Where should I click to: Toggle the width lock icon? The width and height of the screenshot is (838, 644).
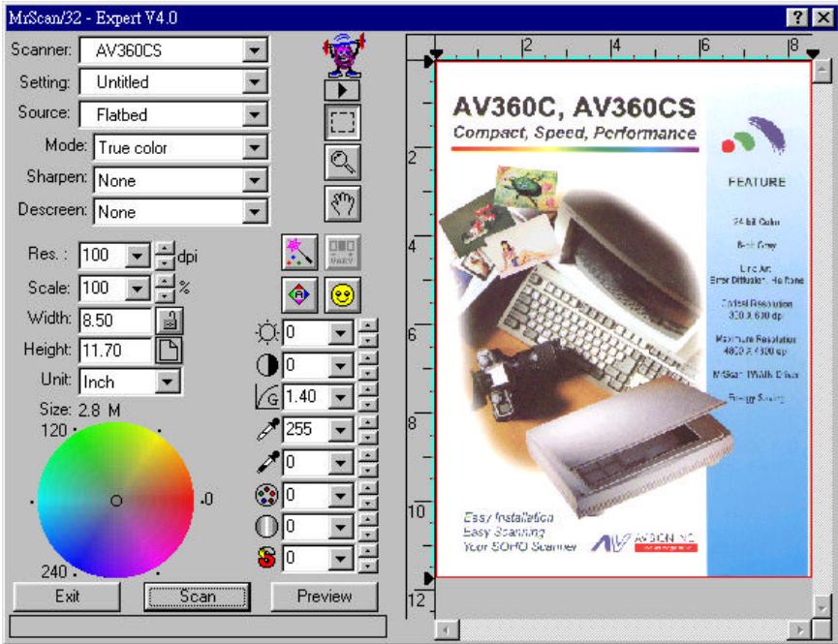[170, 321]
